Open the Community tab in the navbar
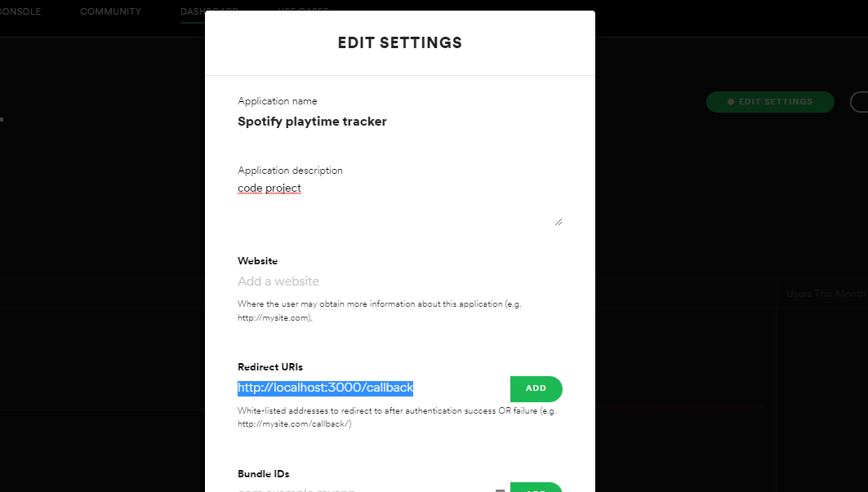This screenshot has width=868, height=492. coord(110,12)
